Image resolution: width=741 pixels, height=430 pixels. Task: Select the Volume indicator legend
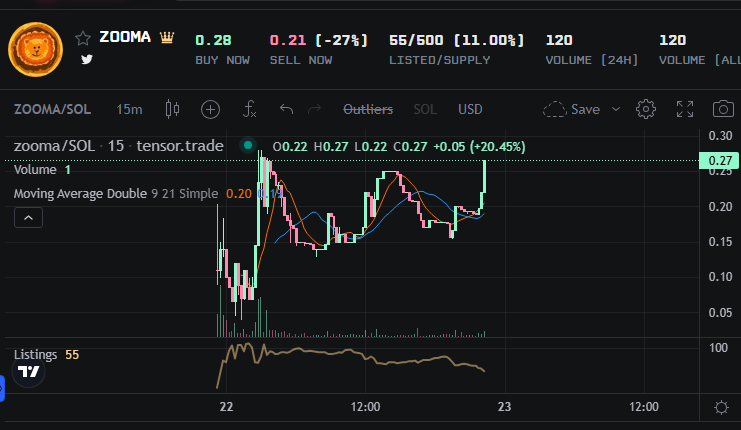coord(35,170)
